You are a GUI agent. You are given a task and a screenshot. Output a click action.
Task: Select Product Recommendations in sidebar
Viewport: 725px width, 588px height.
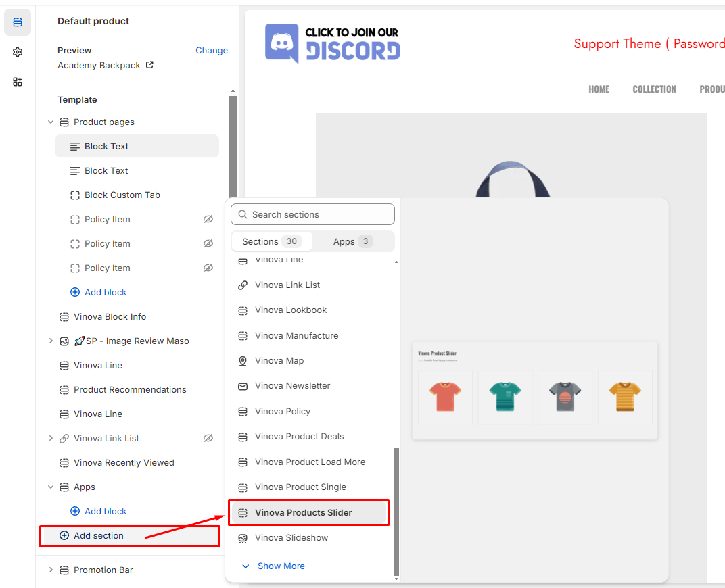point(130,390)
